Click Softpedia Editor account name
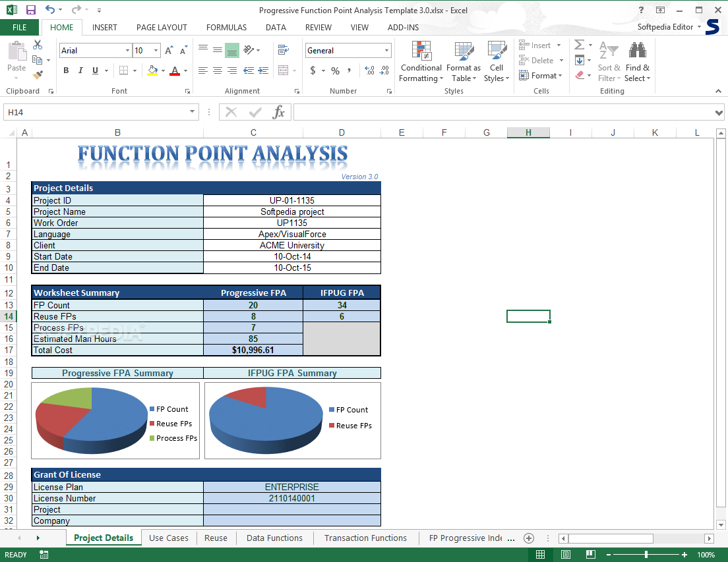The height and width of the screenshot is (562, 728). 665,27
